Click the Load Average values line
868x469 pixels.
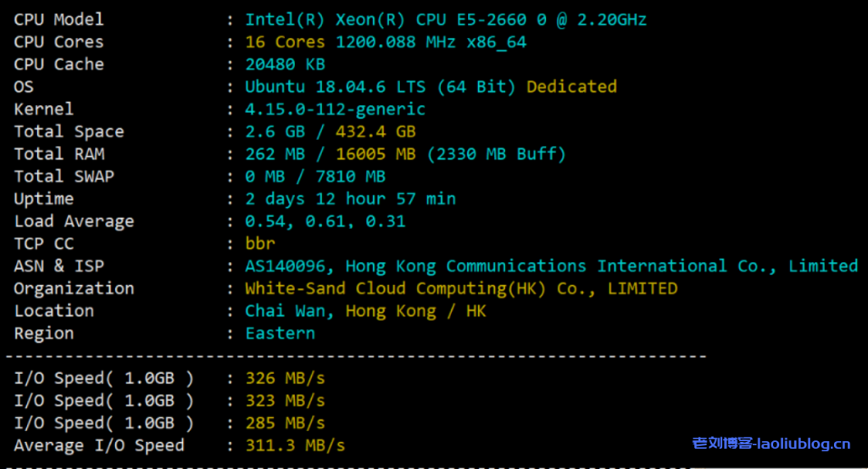325,221
